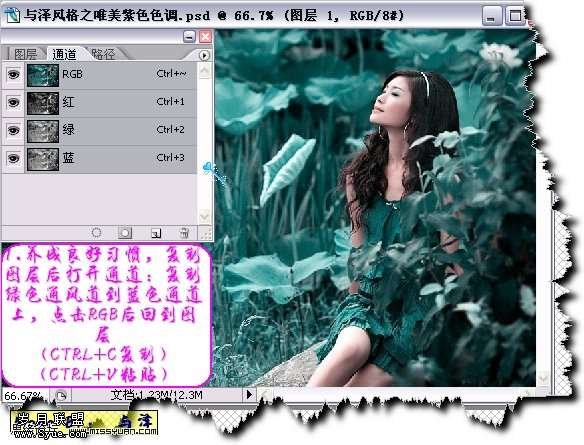Open the Channels panel flyout menu arrow
This screenshot has height=445, width=584.
click(204, 55)
